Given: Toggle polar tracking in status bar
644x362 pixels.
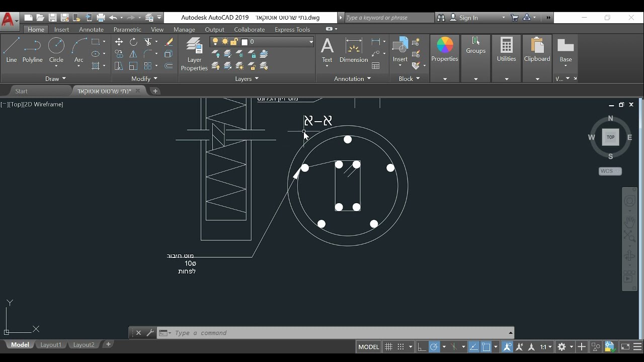Looking at the screenshot, I should [434, 347].
